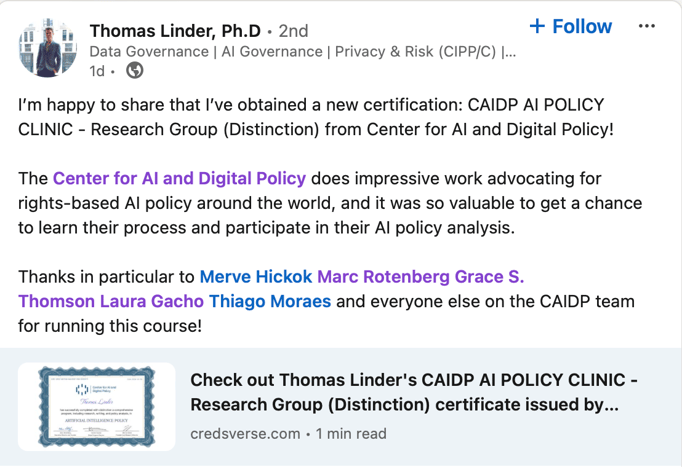Viewport: 682px width, 467px height.
Task: Open the three-dot post options menu
Action: 647,26
